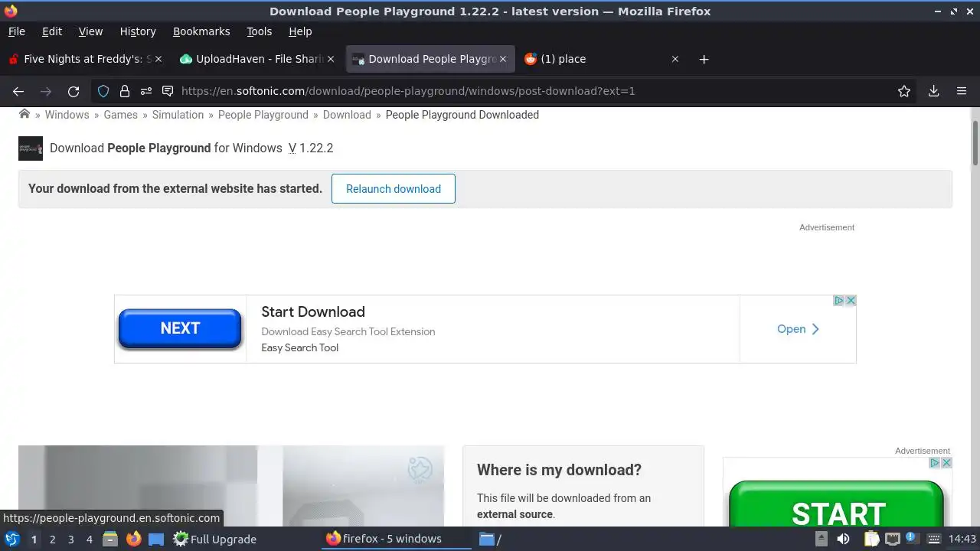Open the Download breadcrumb link
The height and width of the screenshot is (551, 980).
(347, 115)
